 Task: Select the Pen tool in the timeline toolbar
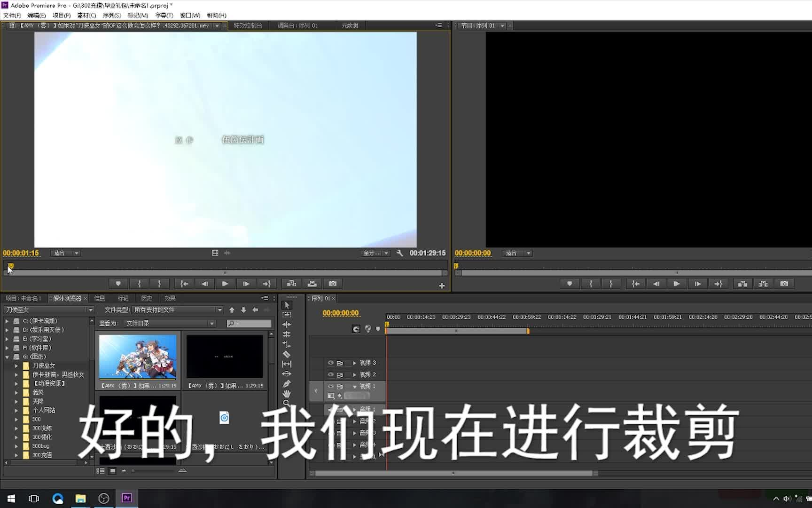click(287, 383)
